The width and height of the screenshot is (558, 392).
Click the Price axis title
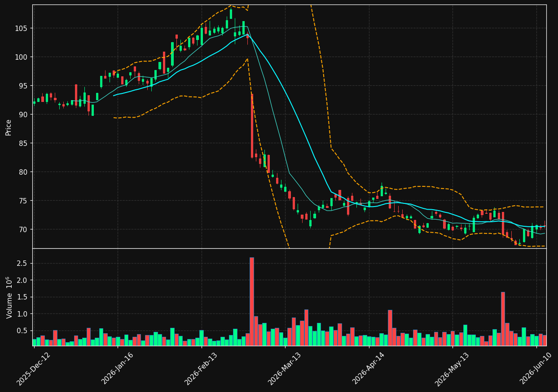pyautogui.click(x=9, y=127)
